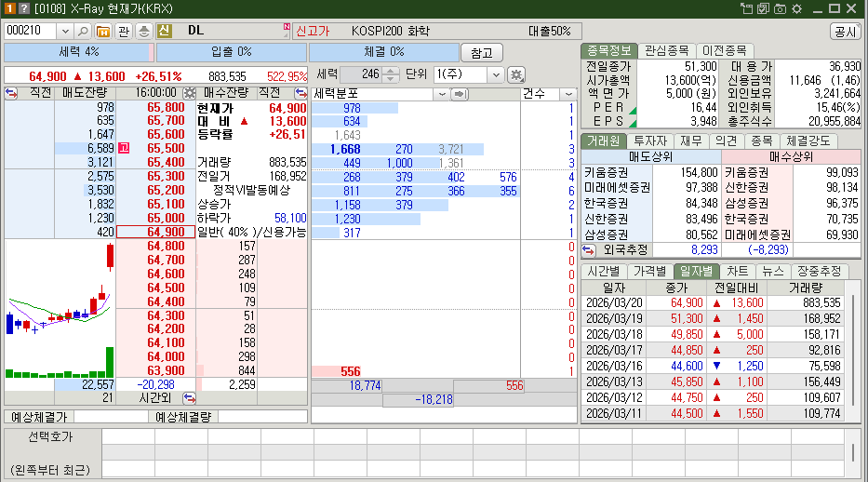Image resolution: width=868 pixels, height=482 pixels.
Task: Click swap arrows icon next to 시간외
Action: click(189, 397)
